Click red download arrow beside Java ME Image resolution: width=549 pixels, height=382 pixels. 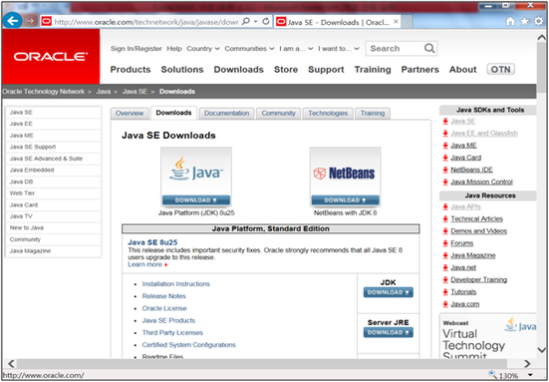[x=445, y=145]
